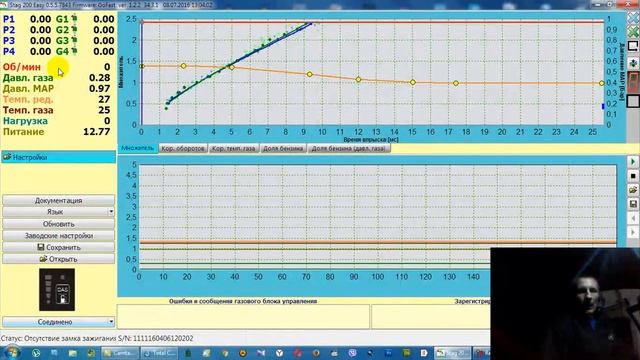The image size is (640, 360).
Task: Click the P4 petrol injector label
Action: click(9, 51)
